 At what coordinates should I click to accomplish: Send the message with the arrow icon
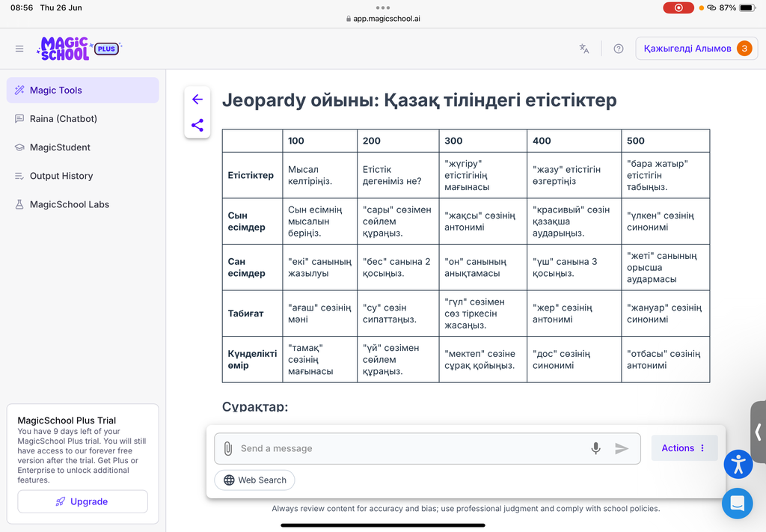(x=622, y=448)
